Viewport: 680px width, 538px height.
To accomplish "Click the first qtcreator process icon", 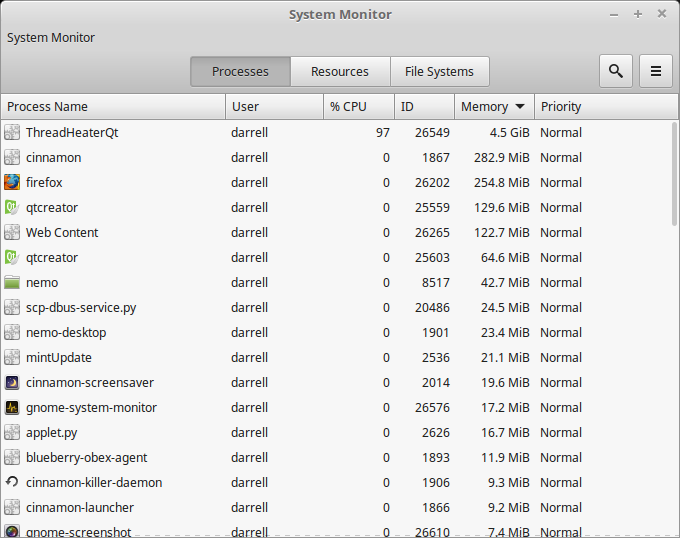I will tap(12, 207).
